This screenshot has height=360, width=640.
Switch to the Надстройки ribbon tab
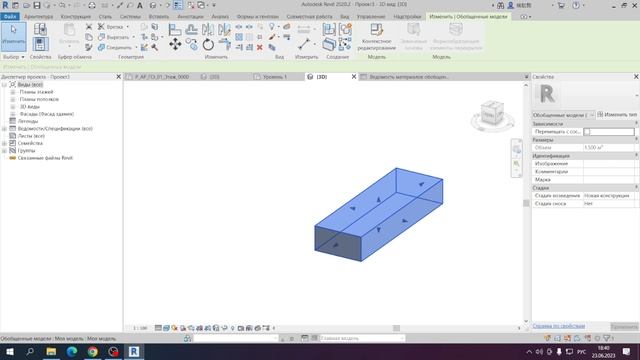coord(407,17)
